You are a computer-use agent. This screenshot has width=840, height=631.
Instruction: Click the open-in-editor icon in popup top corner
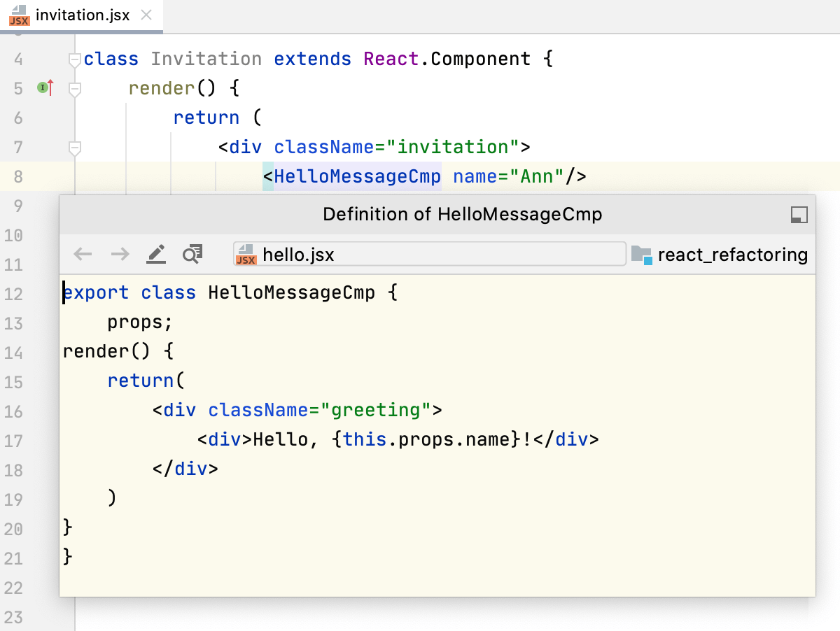[798, 215]
